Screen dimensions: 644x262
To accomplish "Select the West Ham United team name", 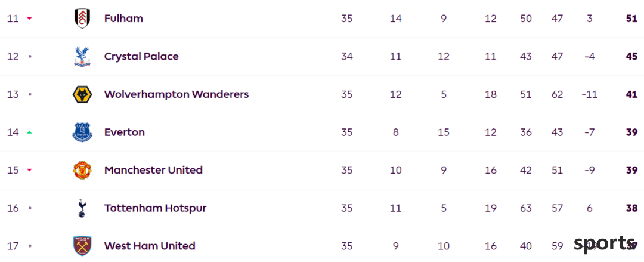I will (x=150, y=246).
